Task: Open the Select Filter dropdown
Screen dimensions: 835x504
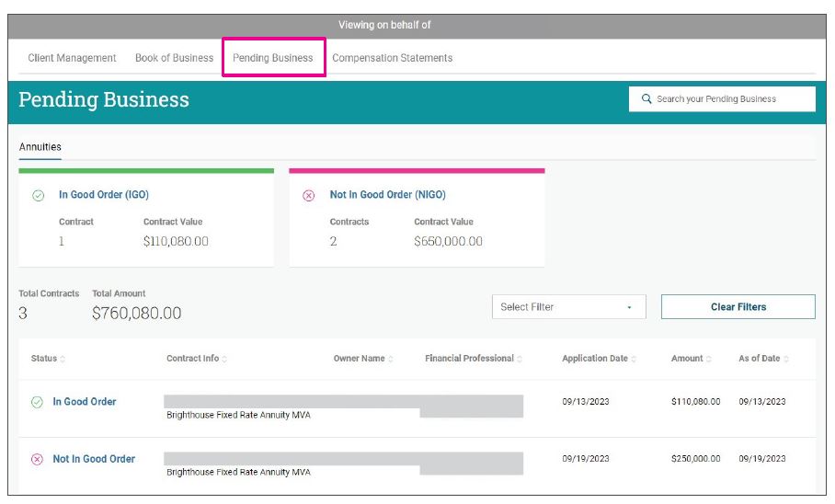Action: [568, 307]
